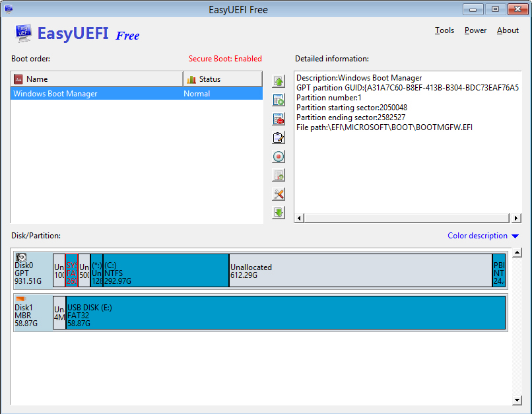Close the EasyUEFI window
This screenshot has width=532, height=414.
(517, 9)
